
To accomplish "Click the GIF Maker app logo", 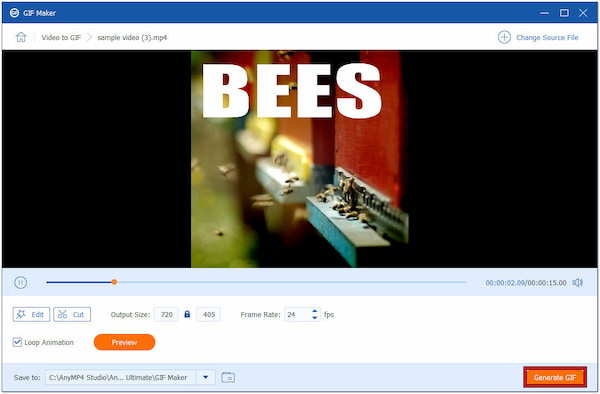I will coord(14,13).
